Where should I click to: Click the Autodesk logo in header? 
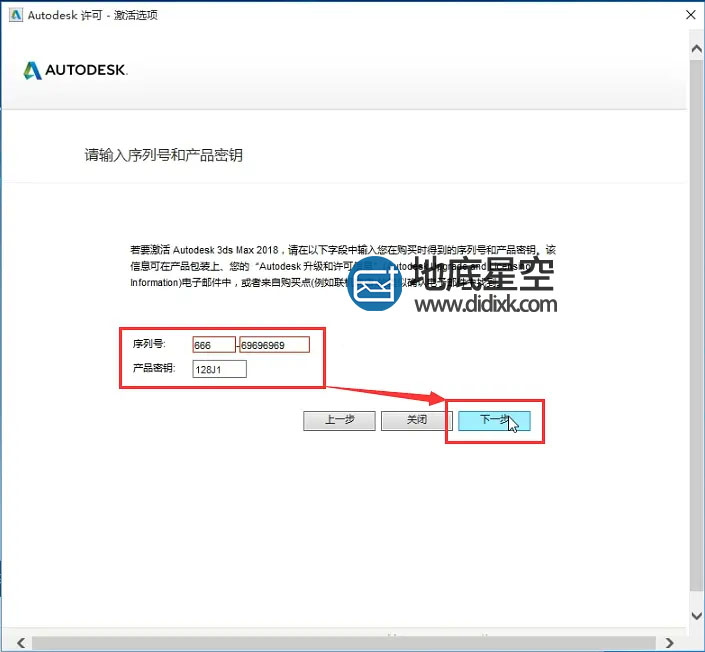tap(76, 70)
